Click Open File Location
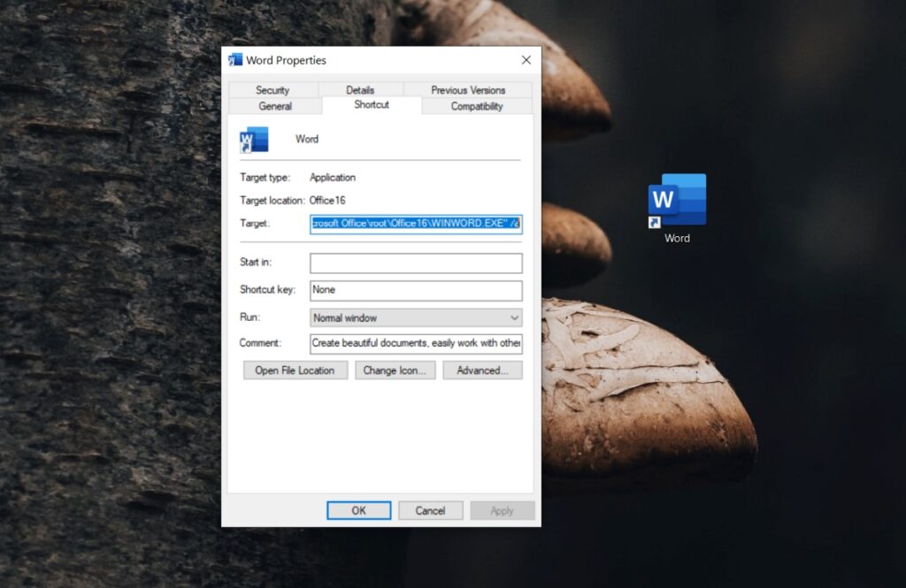Screen dimensions: 906x588 click(295, 370)
